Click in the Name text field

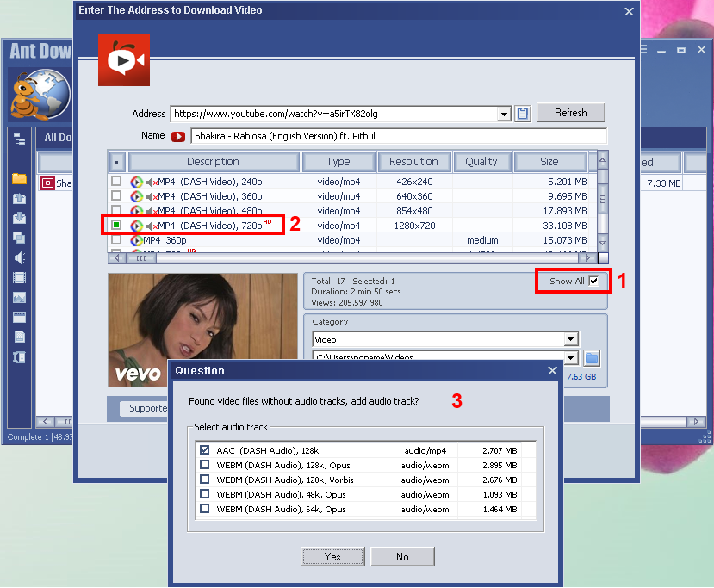point(399,136)
